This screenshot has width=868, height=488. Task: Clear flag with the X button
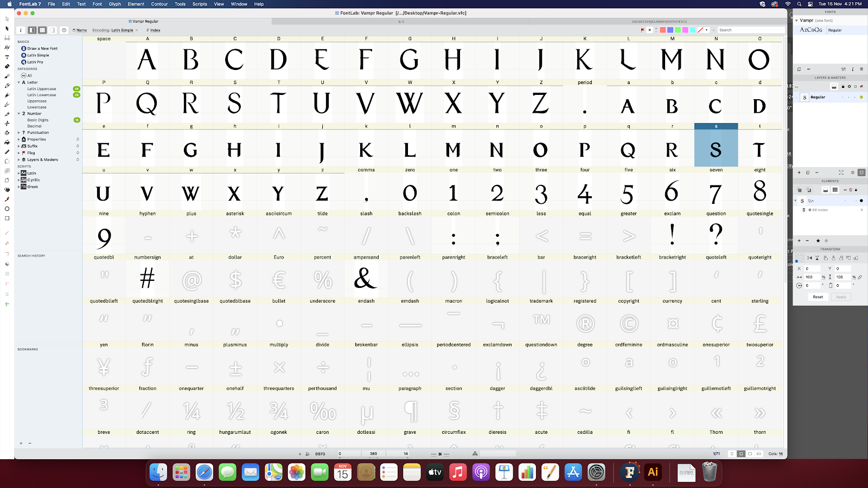coord(649,30)
